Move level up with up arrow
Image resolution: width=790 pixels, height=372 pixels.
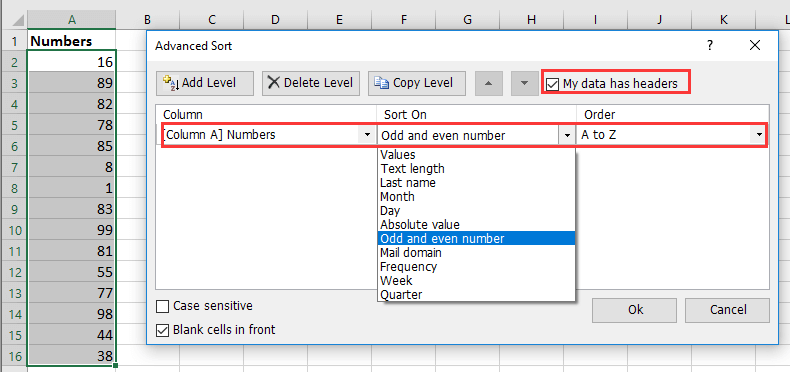(x=489, y=83)
